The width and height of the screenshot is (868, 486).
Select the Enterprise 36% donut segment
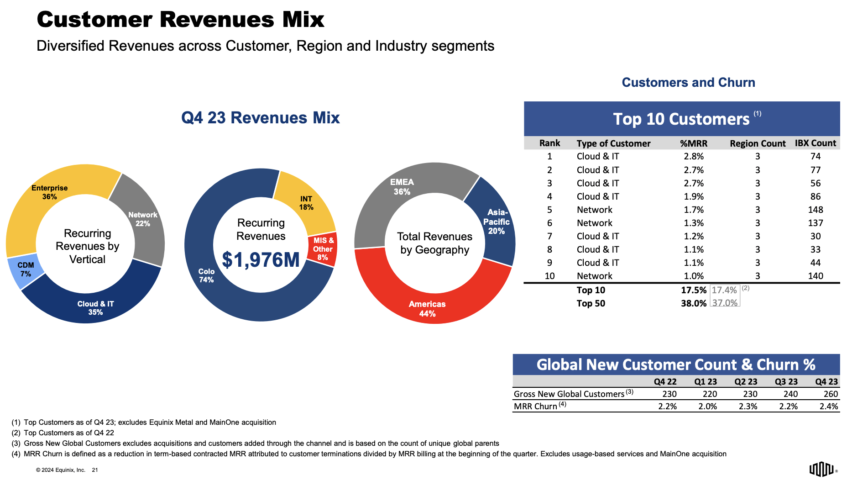[49, 192]
